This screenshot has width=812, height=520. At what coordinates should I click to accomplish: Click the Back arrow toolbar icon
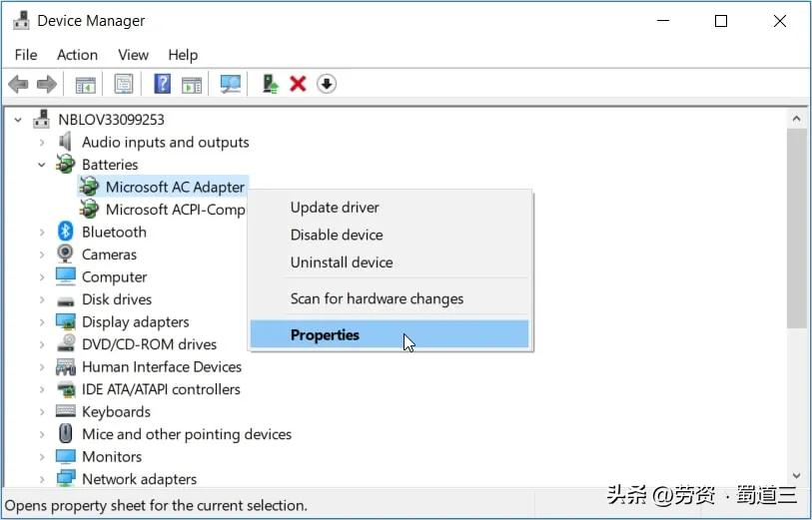[x=18, y=84]
